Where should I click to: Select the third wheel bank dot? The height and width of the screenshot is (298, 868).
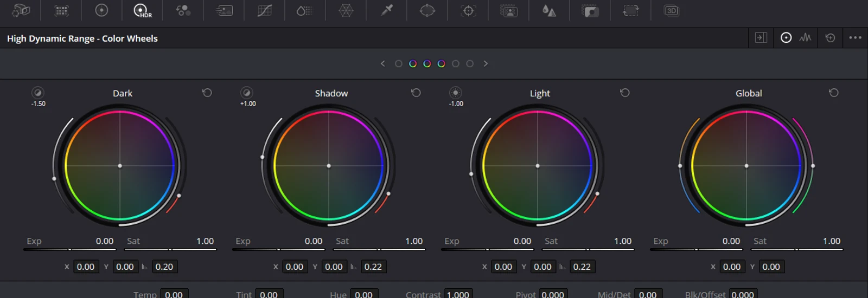(x=427, y=63)
